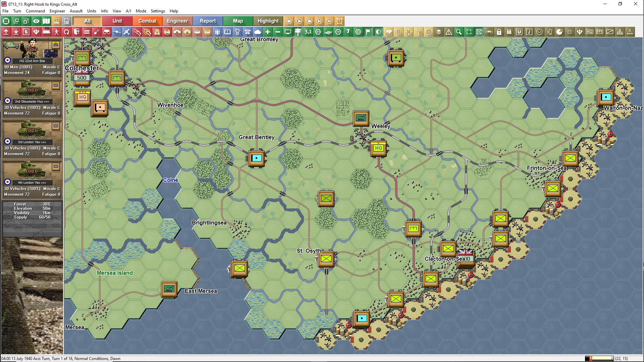Open the Settings menu
This screenshot has height=362, width=644.
[x=158, y=11]
